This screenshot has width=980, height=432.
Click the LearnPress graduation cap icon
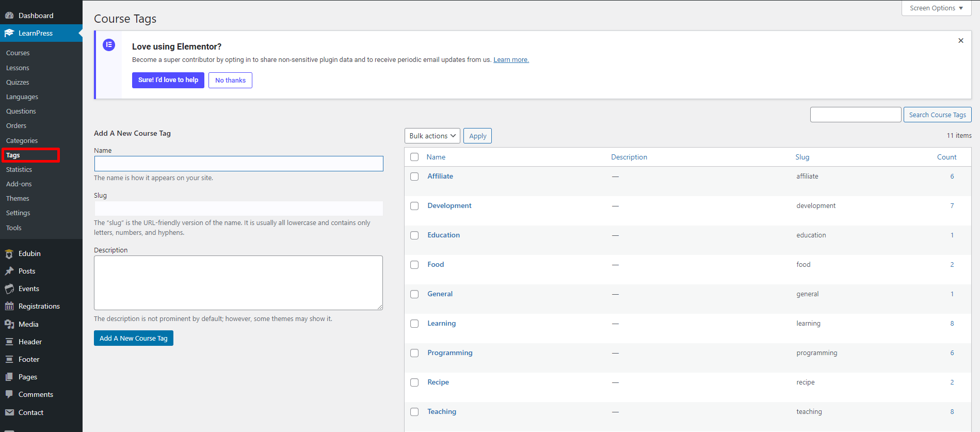9,33
